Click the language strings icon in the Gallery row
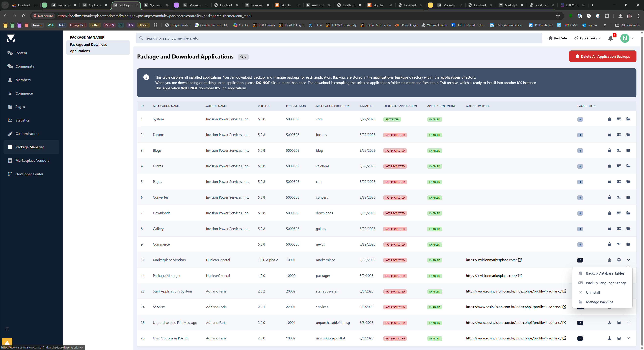 619,229
